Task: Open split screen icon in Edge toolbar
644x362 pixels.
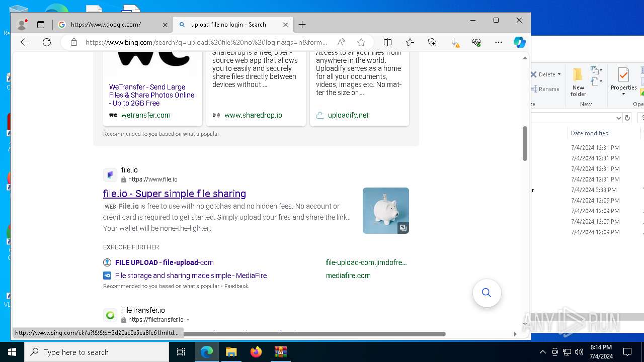Action: (x=387, y=42)
